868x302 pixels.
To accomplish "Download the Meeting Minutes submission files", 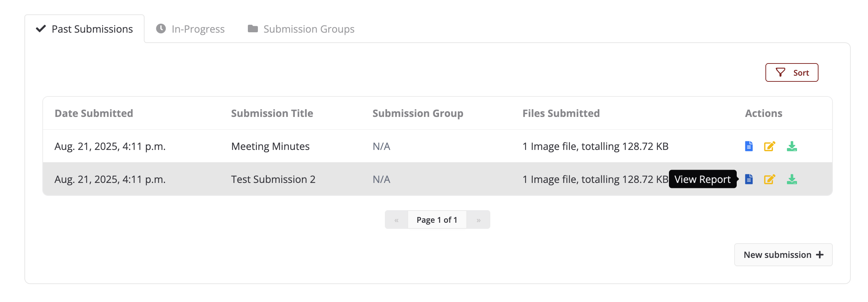I will (x=792, y=146).
